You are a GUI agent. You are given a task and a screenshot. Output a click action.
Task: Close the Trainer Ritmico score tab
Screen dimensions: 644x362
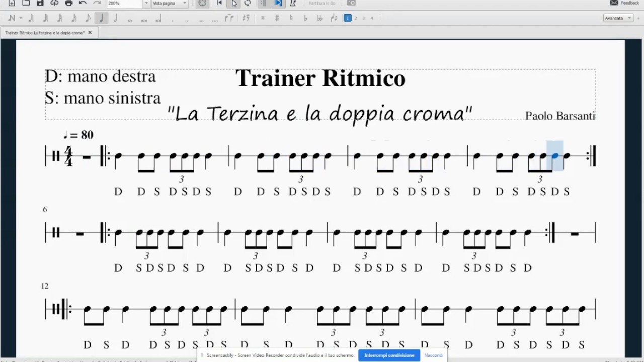coord(90,33)
